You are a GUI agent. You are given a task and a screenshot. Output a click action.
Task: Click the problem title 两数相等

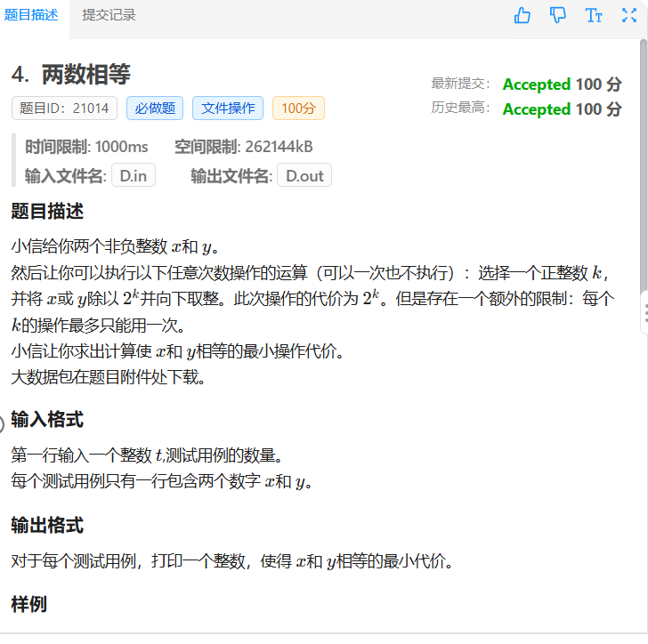coord(85,75)
